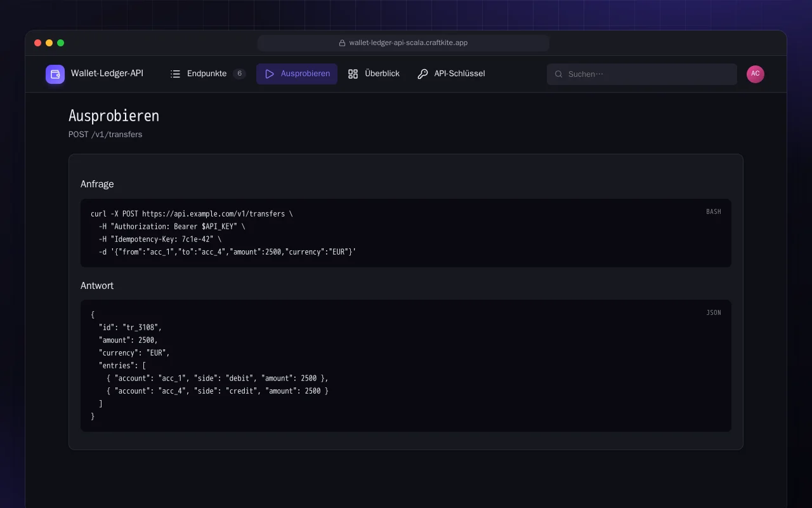Click the Endpunkte list icon
The width and height of the screenshot is (812, 508).
[176, 74]
